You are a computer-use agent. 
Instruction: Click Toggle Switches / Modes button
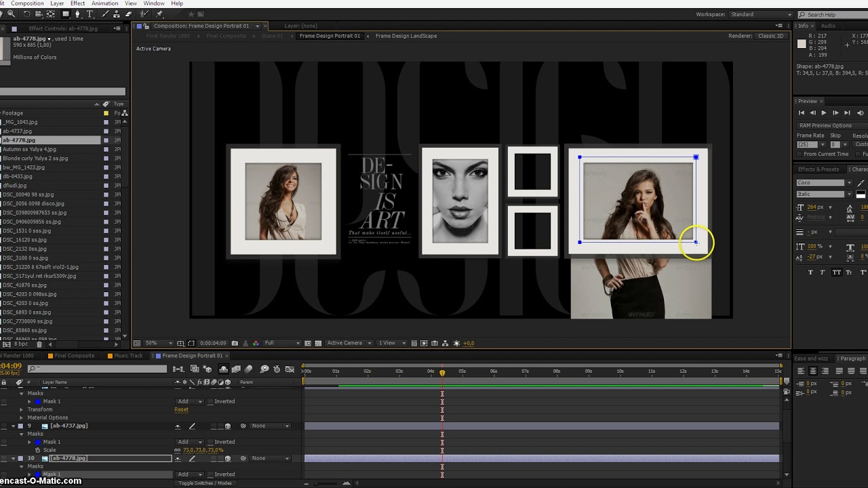pyautogui.click(x=205, y=483)
